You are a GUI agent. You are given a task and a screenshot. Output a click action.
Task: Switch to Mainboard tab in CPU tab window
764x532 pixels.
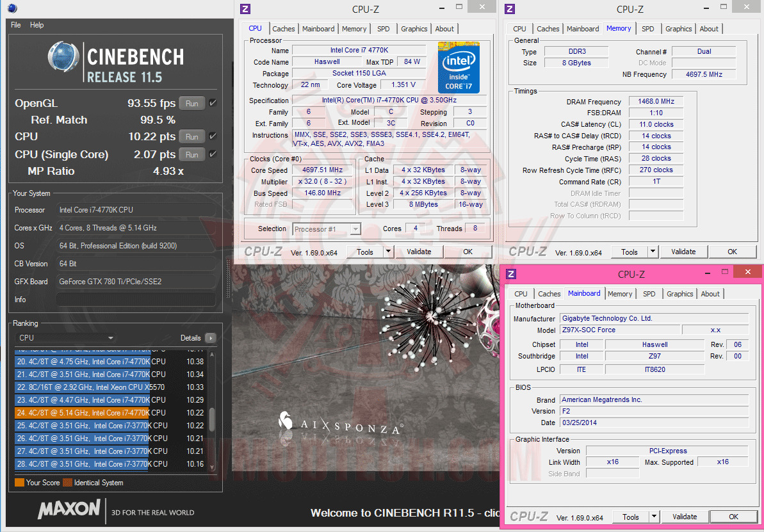(318, 29)
